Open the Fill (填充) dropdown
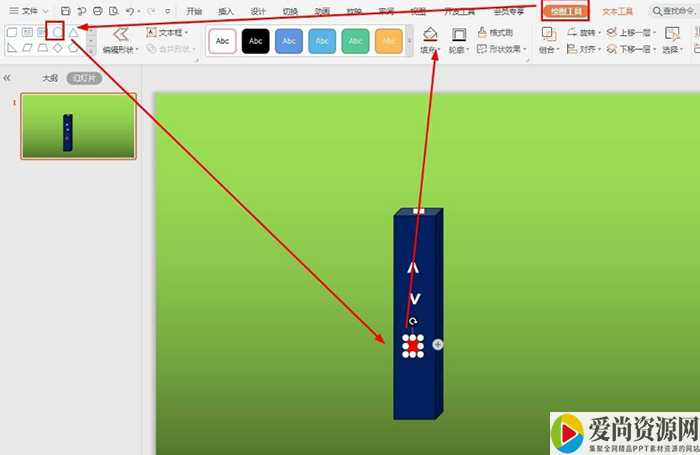This screenshot has width=700, height=455. tap(431, 49)
